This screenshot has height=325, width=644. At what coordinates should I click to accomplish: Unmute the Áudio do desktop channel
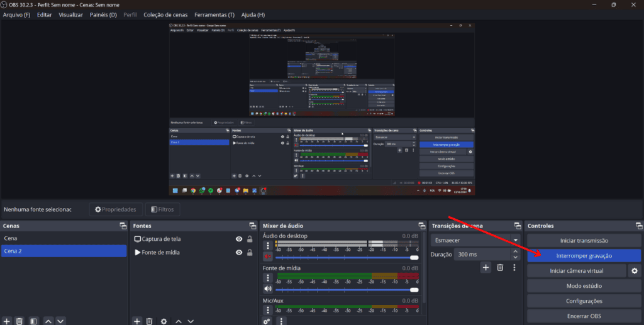tap(268, 256)
